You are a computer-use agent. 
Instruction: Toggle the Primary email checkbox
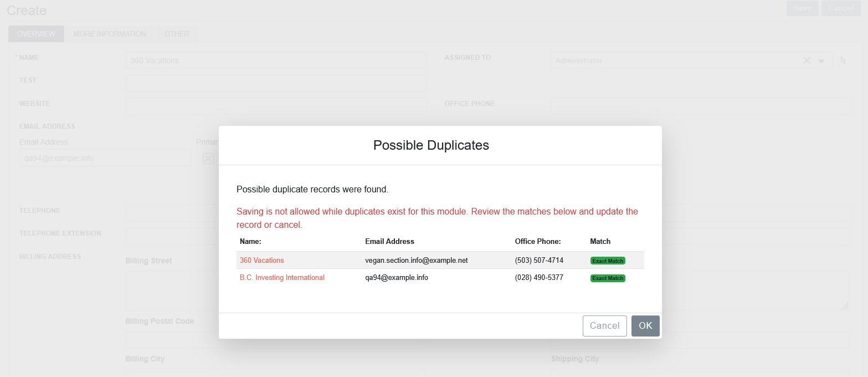(x=208, y=159)
